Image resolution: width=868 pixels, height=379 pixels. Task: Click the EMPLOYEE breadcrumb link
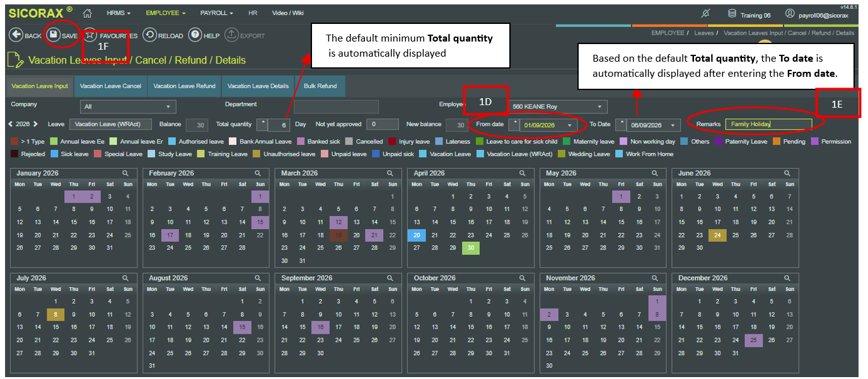(668, 33)
